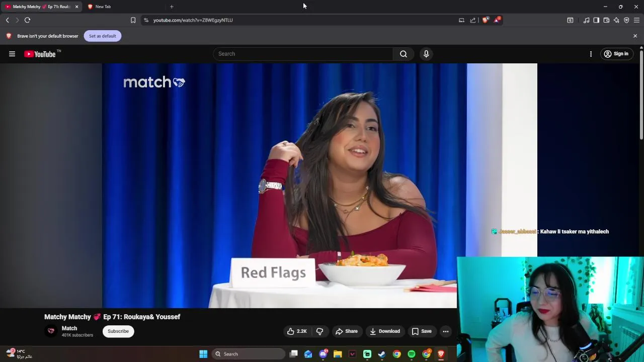Open File Explorer from the taskbar
The image size is (644, 362).
click(x=338, y=354)
